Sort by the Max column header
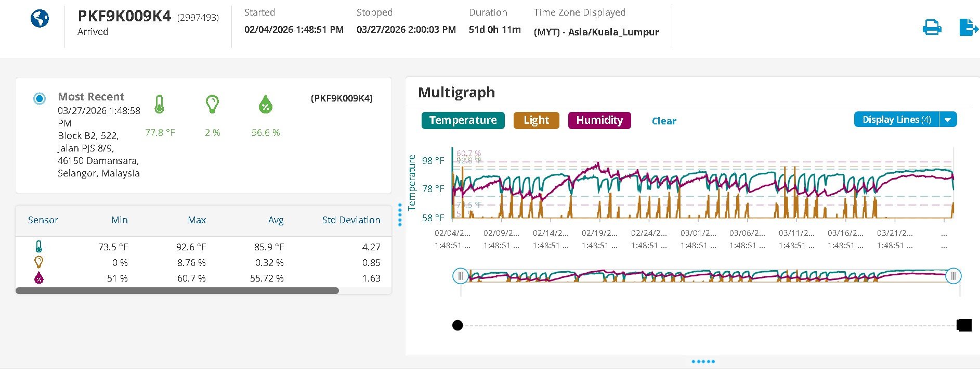 (197, 220)
